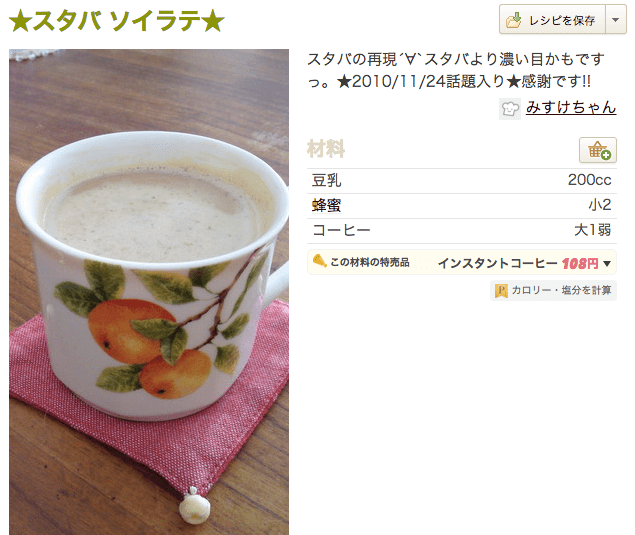
Task: Click the 108円 price text
Action: coord(580,264)
